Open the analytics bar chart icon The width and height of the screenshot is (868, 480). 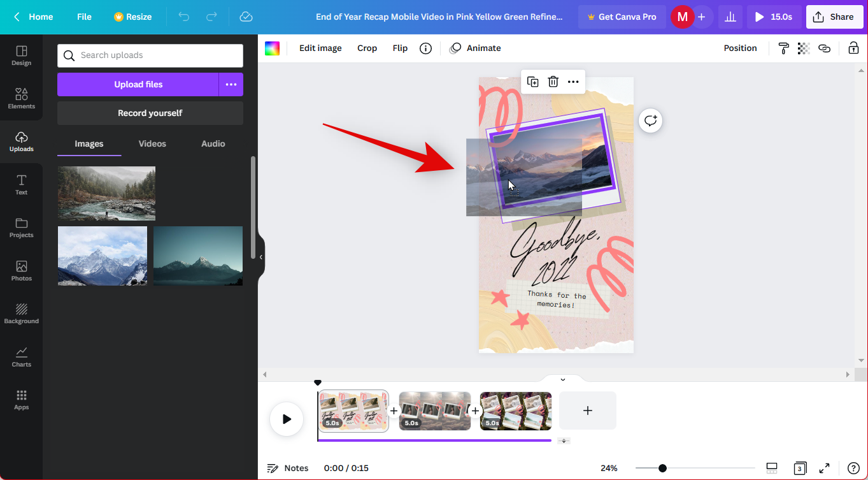[x=730, y=17]
